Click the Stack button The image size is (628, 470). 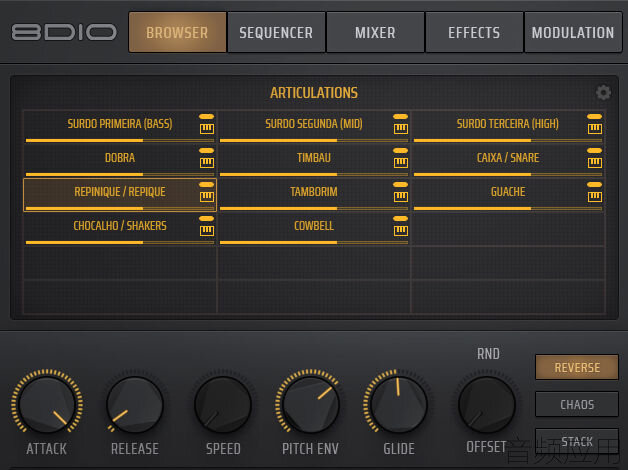[x=577, y=441]
